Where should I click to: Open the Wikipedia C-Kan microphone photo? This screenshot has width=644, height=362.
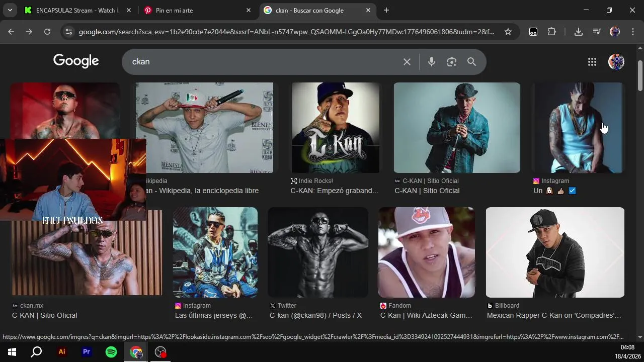[204, 128]
